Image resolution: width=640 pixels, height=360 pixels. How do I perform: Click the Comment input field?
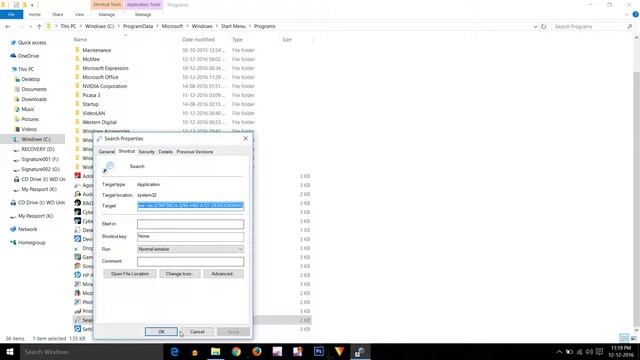point(190,262)
